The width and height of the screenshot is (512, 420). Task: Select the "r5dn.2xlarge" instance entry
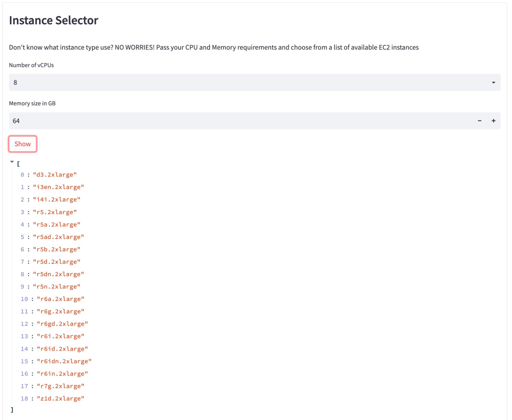tap(58, 274)
